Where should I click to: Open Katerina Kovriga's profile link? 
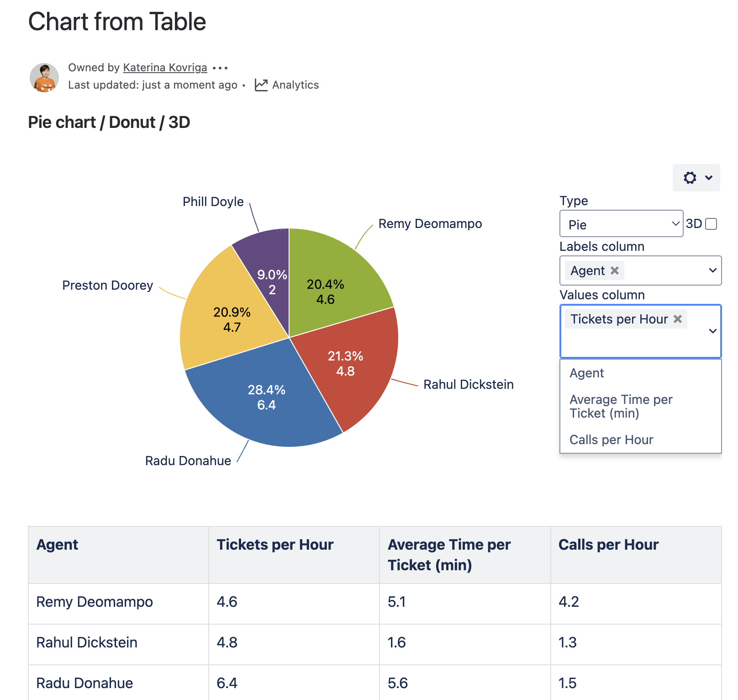pos(165,68)
